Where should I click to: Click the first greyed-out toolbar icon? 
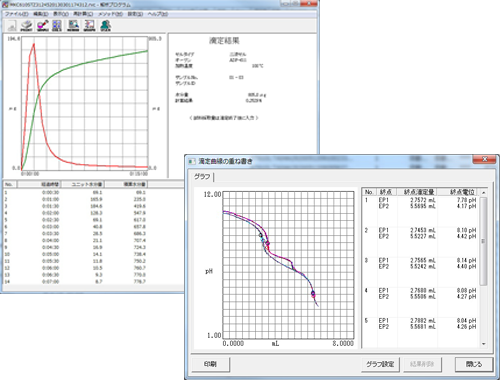(12, 26)
